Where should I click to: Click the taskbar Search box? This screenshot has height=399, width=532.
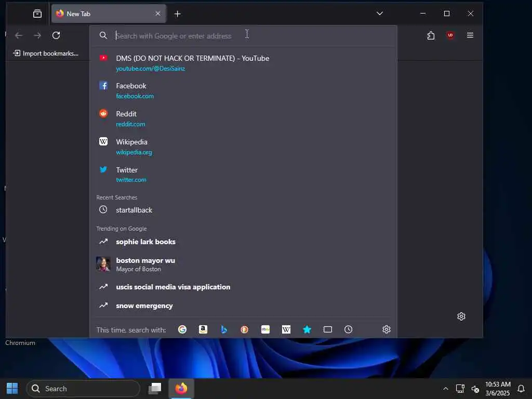pyautogui.click(x=83, y=389)
